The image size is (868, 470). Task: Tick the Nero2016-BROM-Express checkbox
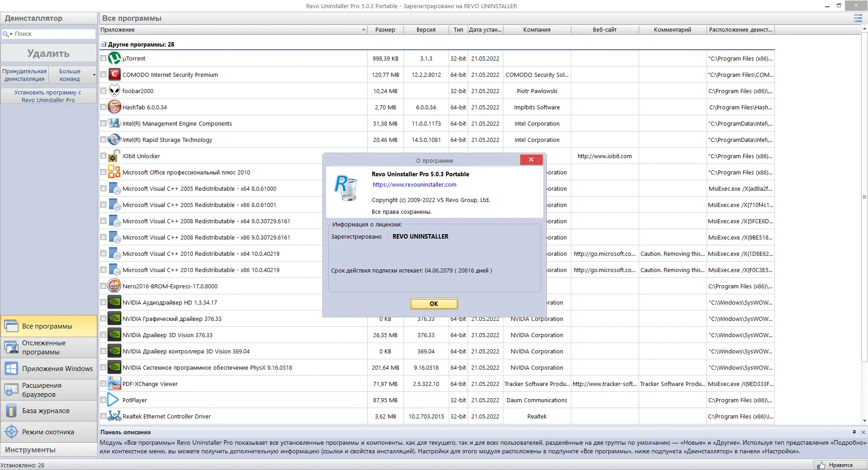coord(104,286)
